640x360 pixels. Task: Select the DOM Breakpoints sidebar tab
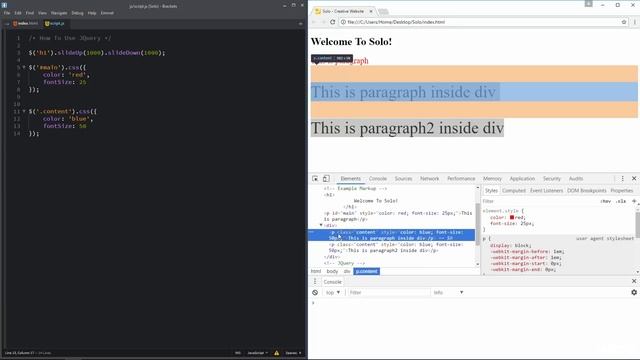tap(587, 191)
